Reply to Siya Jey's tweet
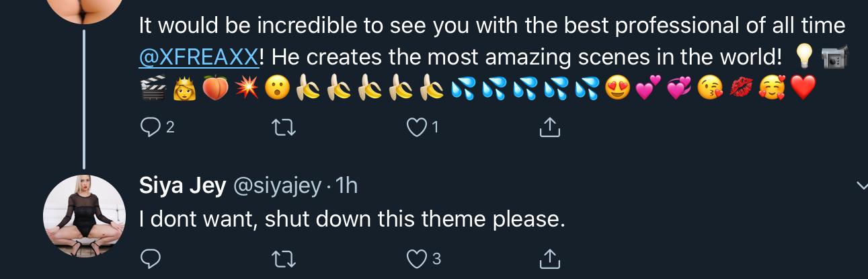The width and height of the screenshot is (868, 279). tap(151, 258)
